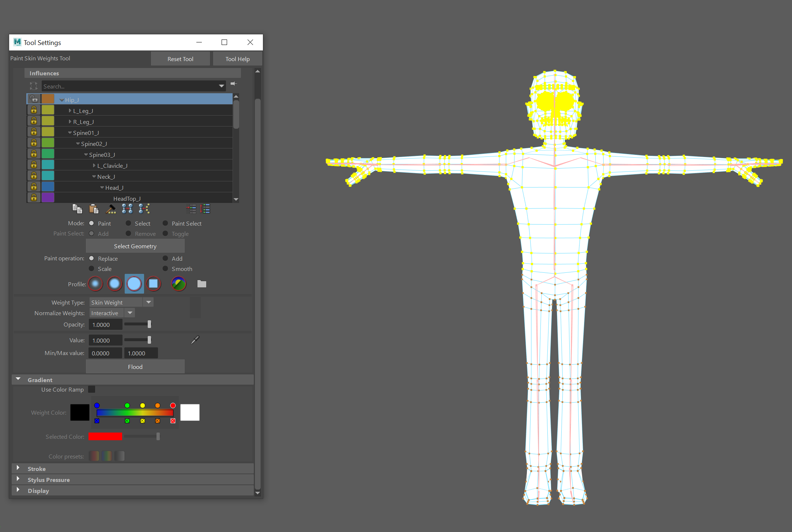Click the weight hammer icon
792x532 pixels.
[x=110, y=209]
